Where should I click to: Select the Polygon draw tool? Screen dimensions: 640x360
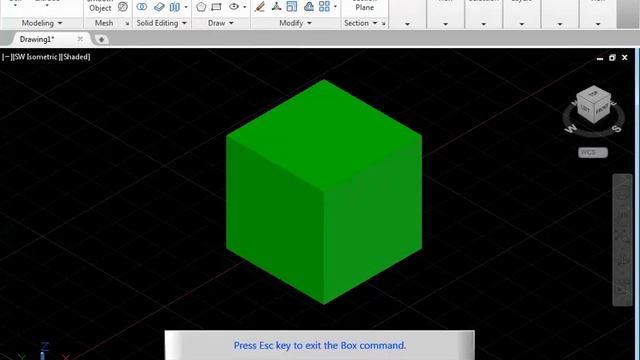pos(201,7)
